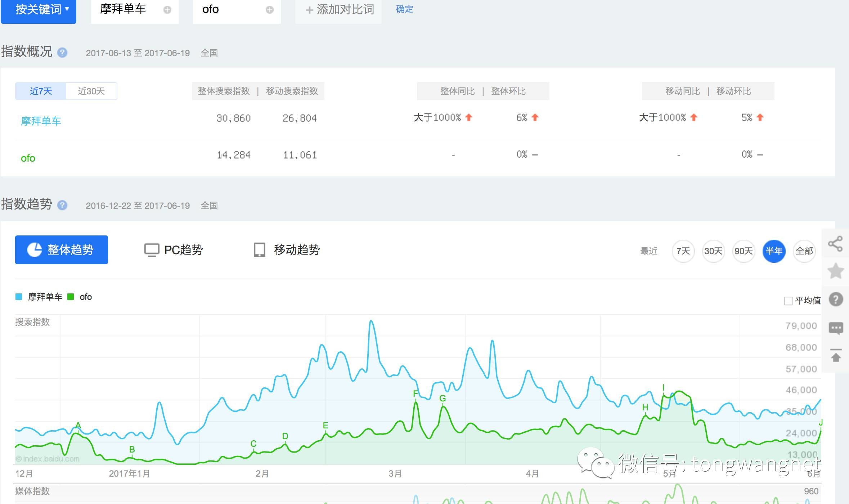
Task: Click the 媒体指数 section label
Action: (32, 491)
